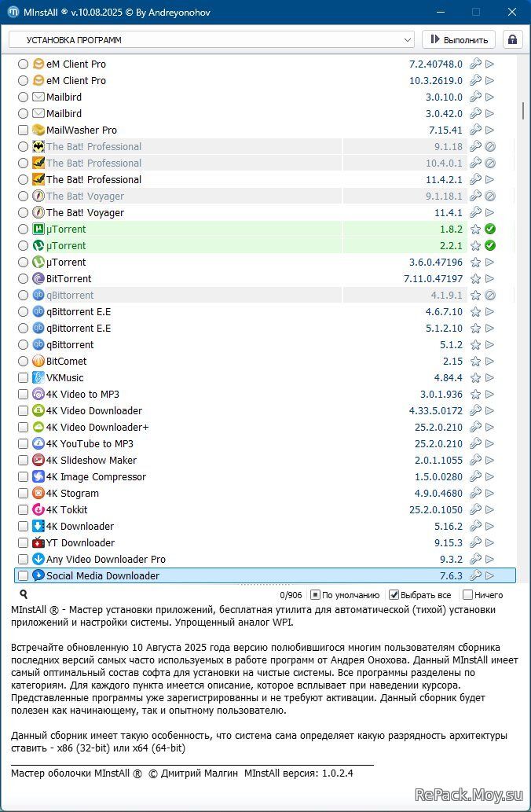This screenshot has width=531, height=812.
Task: Click key icon for Social Media Downloader
Action: (x=475, y=576)
